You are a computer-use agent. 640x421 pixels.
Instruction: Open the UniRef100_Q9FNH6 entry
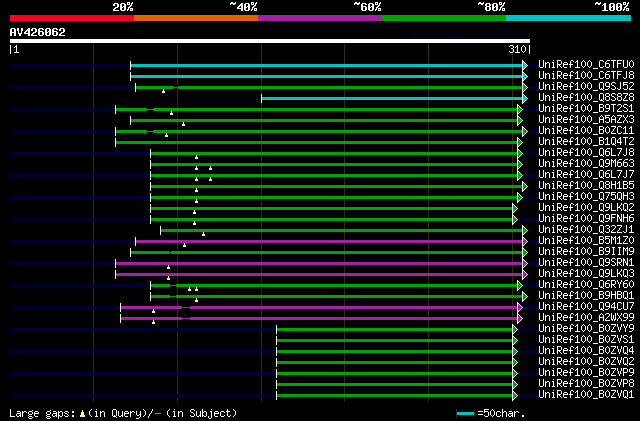click(586, 219)
